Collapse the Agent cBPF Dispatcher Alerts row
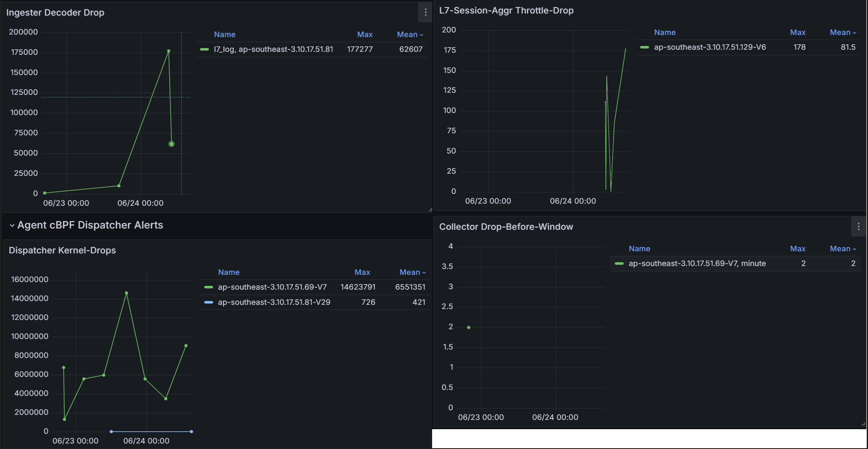The width and height of the screenshot is (868, 449). 12,226
